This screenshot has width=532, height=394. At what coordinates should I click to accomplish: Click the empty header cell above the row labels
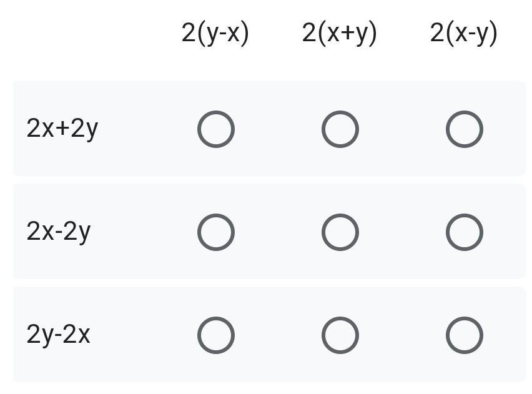click(85, 33)
